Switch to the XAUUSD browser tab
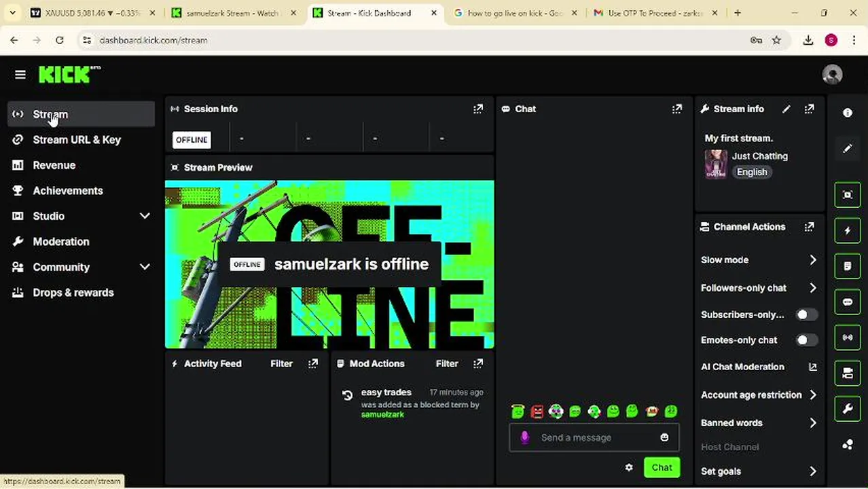The width and height of the screenshot is (868, 489). tap(93, 13)
